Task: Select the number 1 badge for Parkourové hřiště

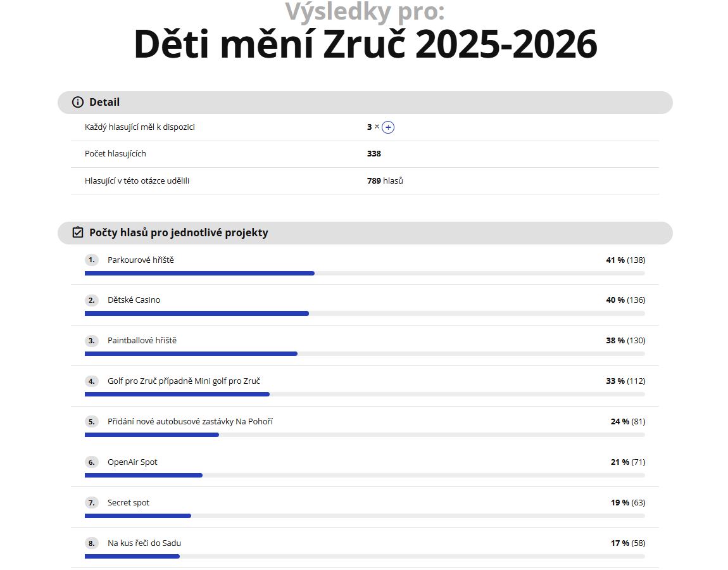Action: point(91,260)
